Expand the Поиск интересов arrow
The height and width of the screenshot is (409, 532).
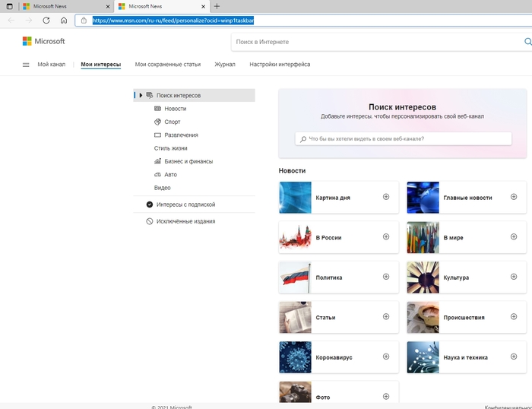(x=141, y=95)
